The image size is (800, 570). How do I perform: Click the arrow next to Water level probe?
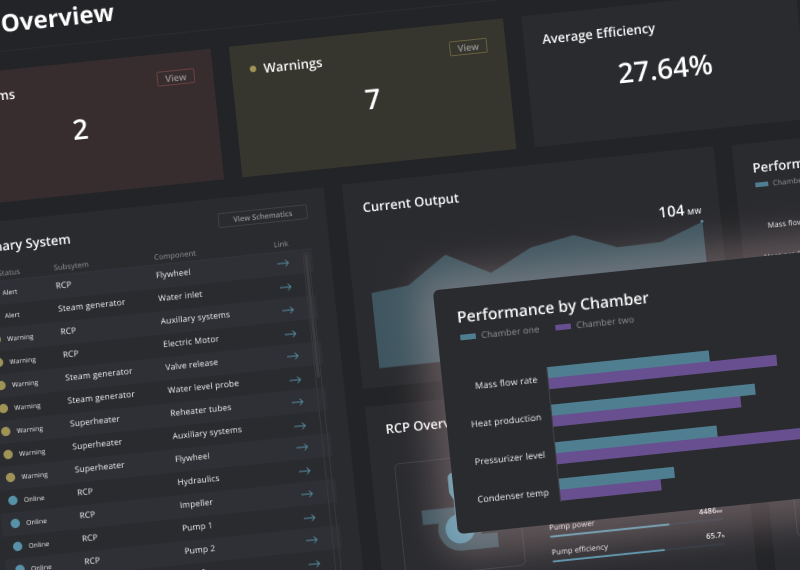[x=295, y=380]
